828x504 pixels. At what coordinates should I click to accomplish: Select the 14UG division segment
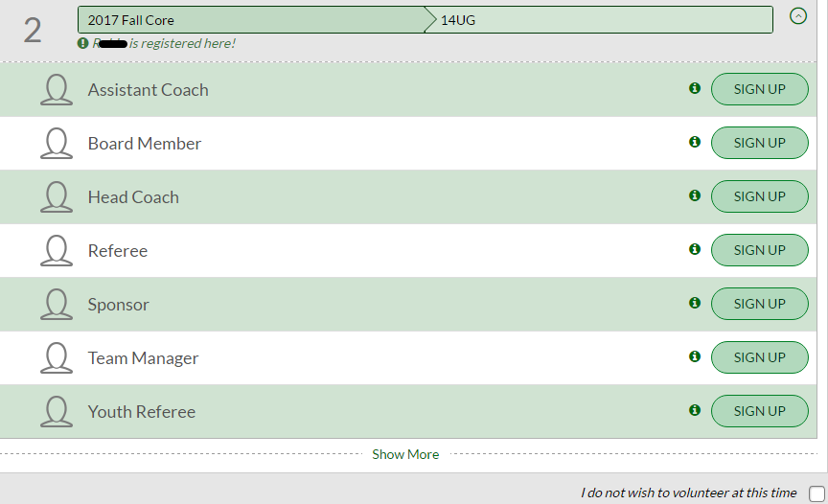[599, 20]
